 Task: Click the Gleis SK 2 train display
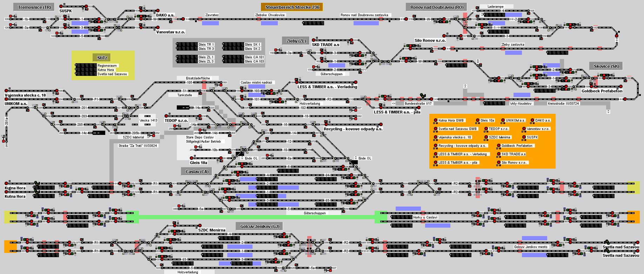click(x=233, y=49)
